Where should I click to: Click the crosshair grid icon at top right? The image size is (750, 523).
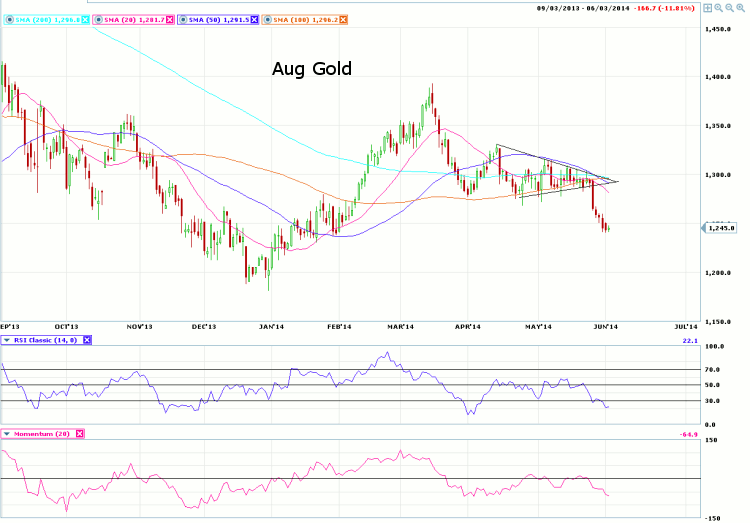(x=706, y=6)
